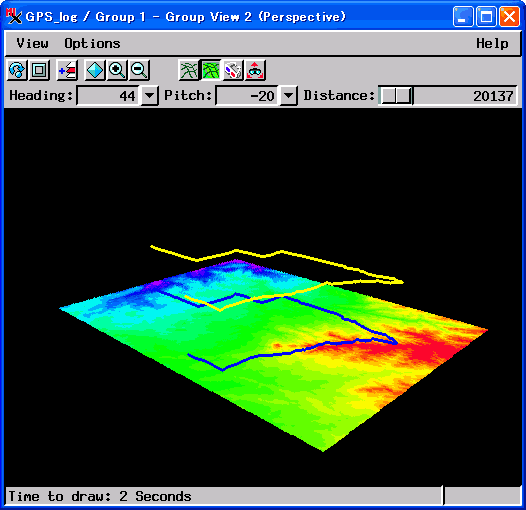Open the Add Layers icon

pos(67,70)
